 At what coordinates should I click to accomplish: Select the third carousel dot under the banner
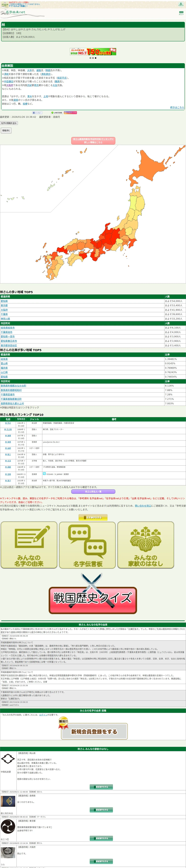95,58
